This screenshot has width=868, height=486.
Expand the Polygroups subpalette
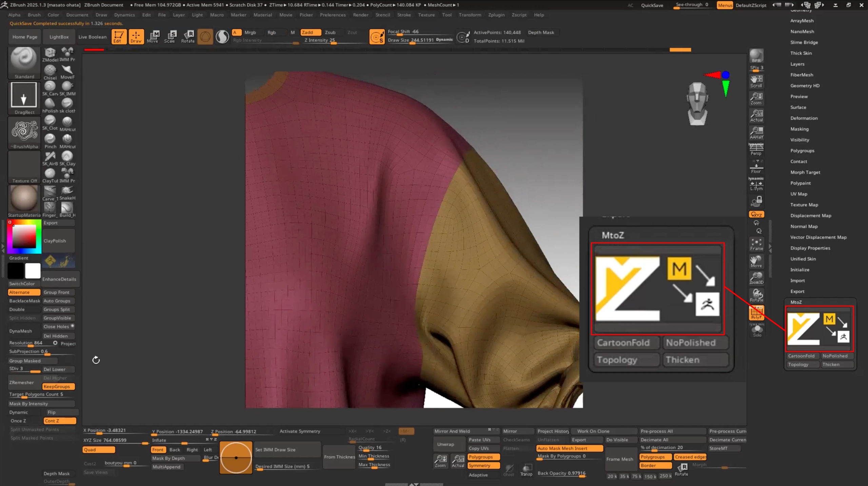802,151
